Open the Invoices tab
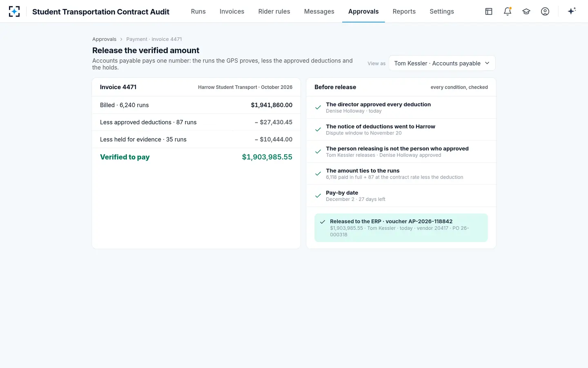 232,11
